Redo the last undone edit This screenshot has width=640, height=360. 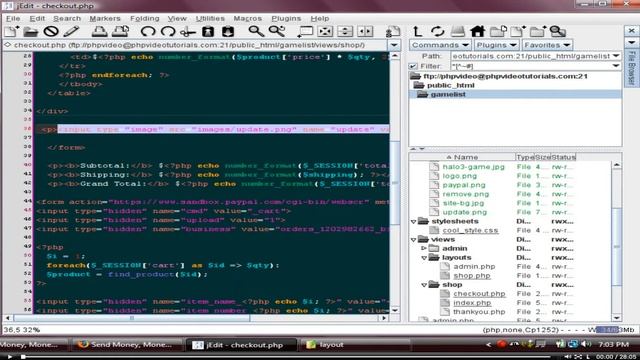pyautogui.click(x=168, y=31)
